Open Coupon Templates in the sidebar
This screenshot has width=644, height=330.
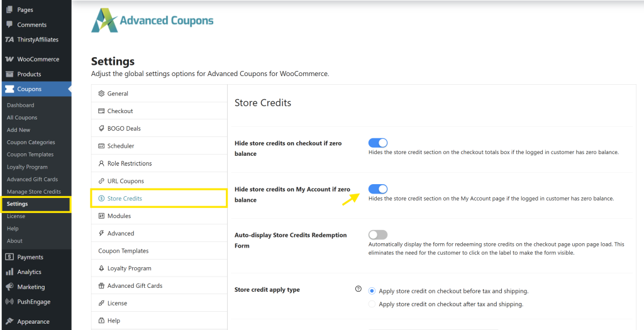[x=30, y=155]
